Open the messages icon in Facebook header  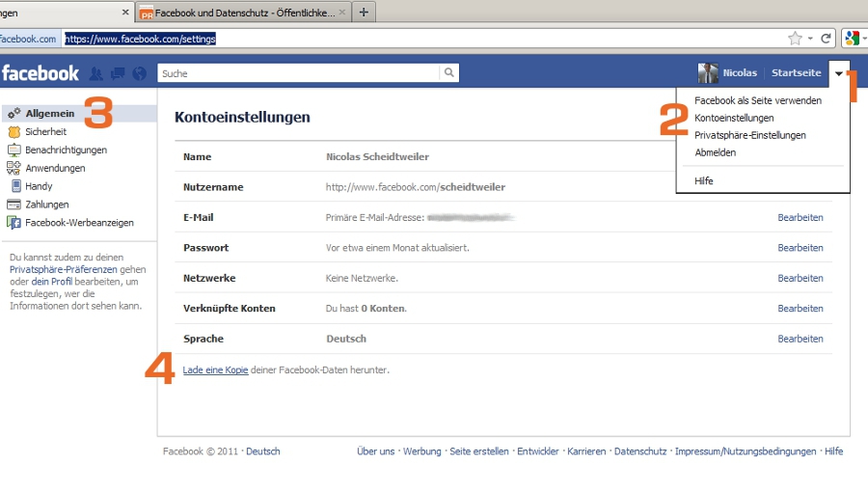[x=118, y=73]
